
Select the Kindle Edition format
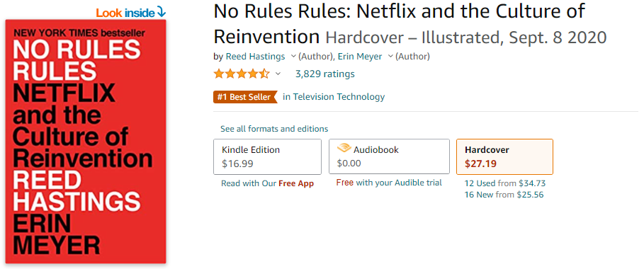(267, 156)
